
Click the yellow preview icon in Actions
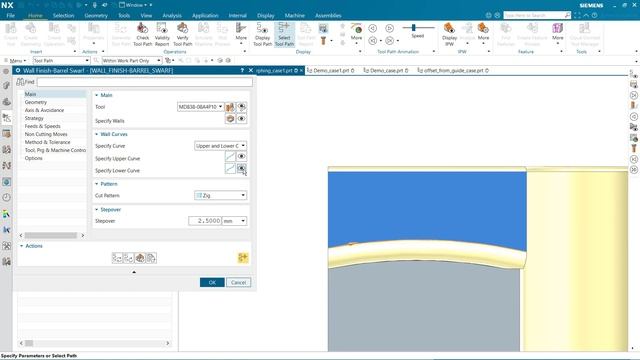243,258
